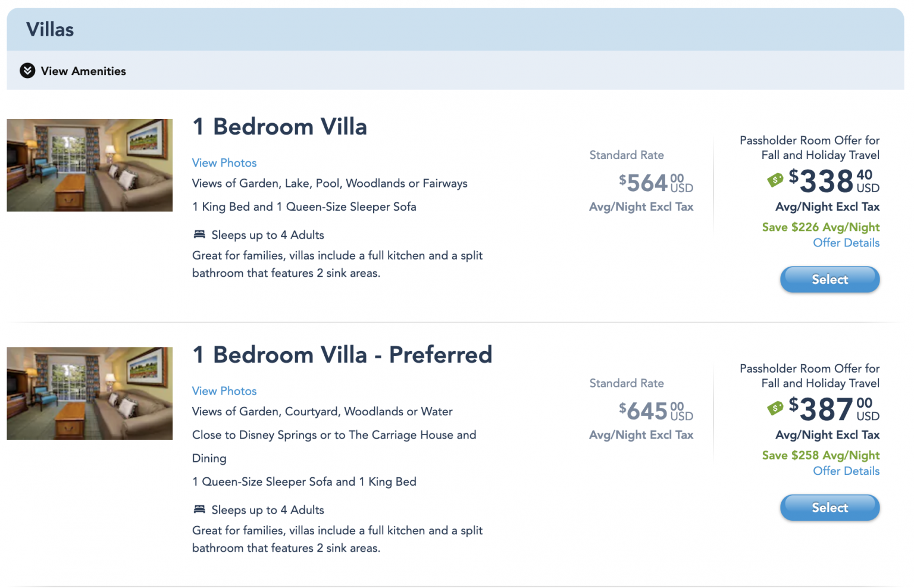Click the circular chevron icon before View Amenities

click(27, 70)
